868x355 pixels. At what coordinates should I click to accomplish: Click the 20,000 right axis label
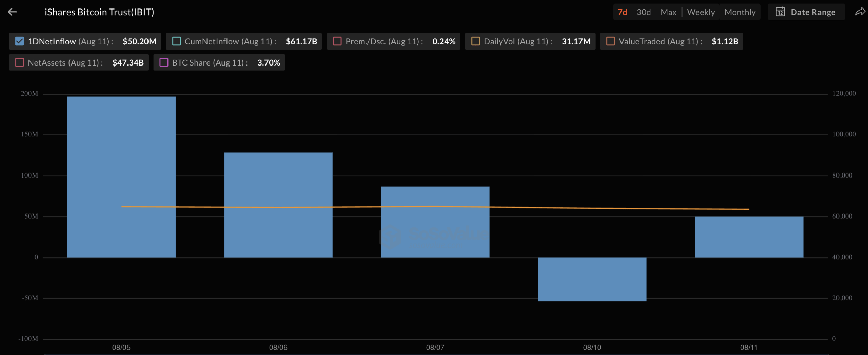tap(842, 298)
